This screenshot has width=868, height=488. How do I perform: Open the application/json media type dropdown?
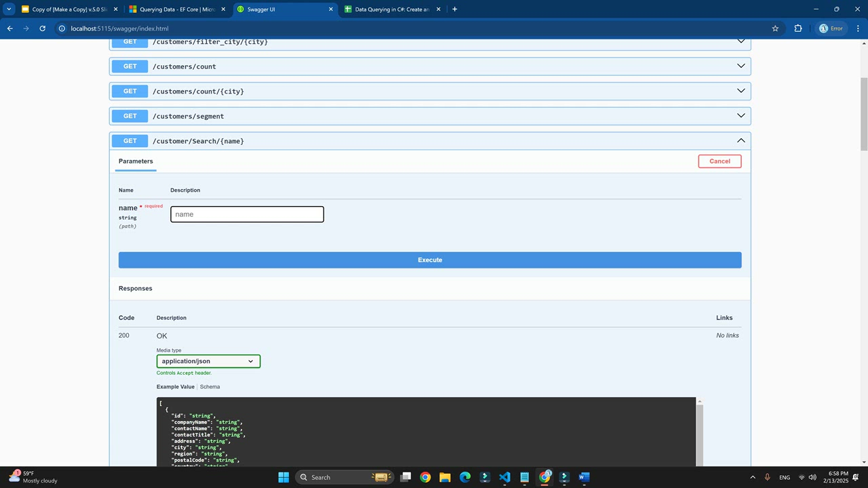[208, 361]
